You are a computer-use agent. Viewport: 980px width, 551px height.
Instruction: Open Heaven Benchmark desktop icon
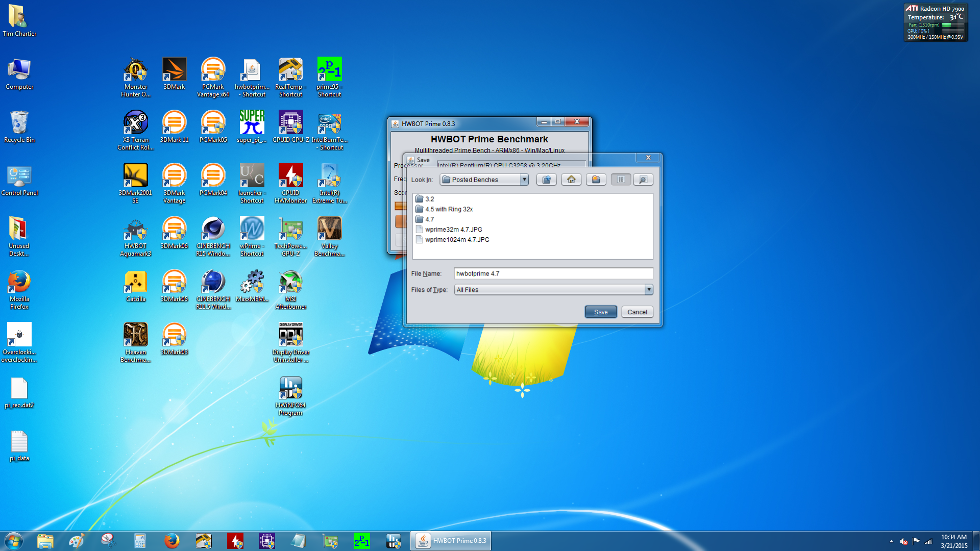[x=135, y=343]
